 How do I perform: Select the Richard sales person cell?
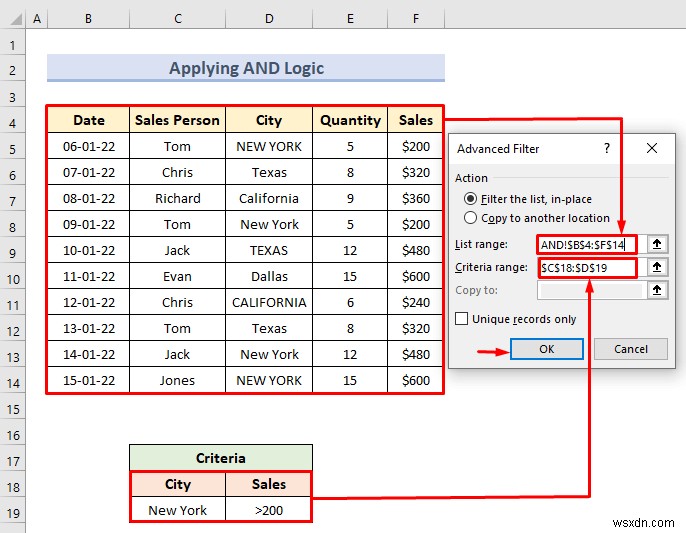177,198
